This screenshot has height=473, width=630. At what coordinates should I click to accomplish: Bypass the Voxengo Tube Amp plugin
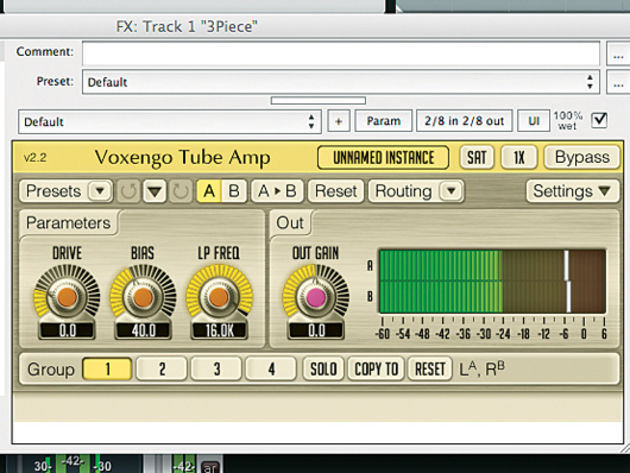(582, 157)
